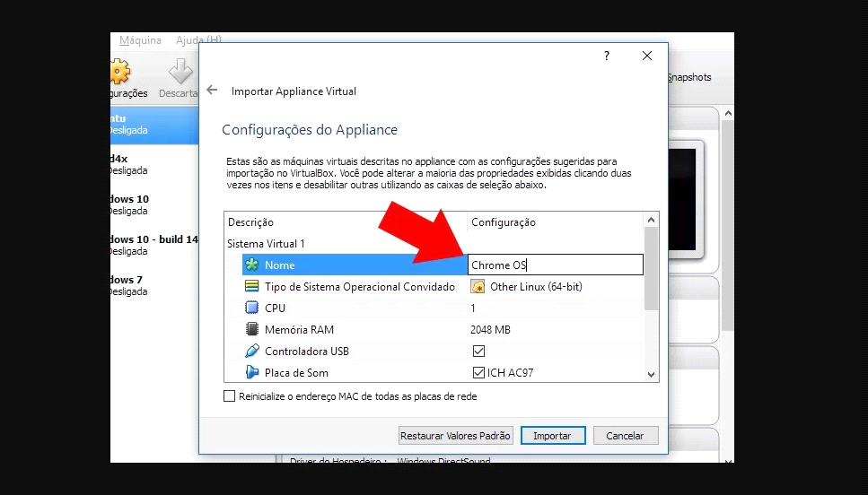Close the import appliance dialog
The width and height of the screenshot is (868, 495).
646,56
